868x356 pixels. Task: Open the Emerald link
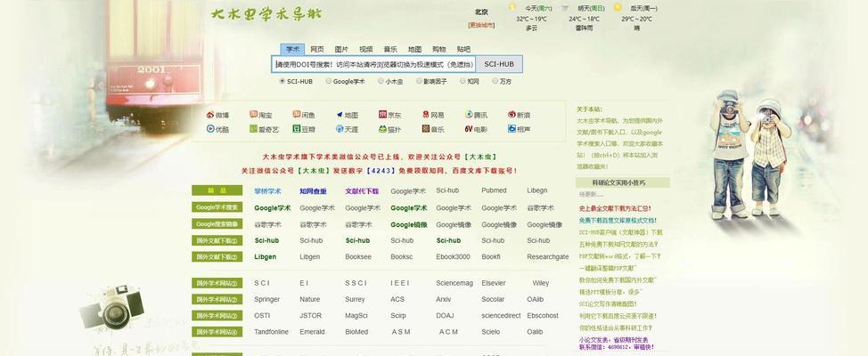(x=312, y=332)
